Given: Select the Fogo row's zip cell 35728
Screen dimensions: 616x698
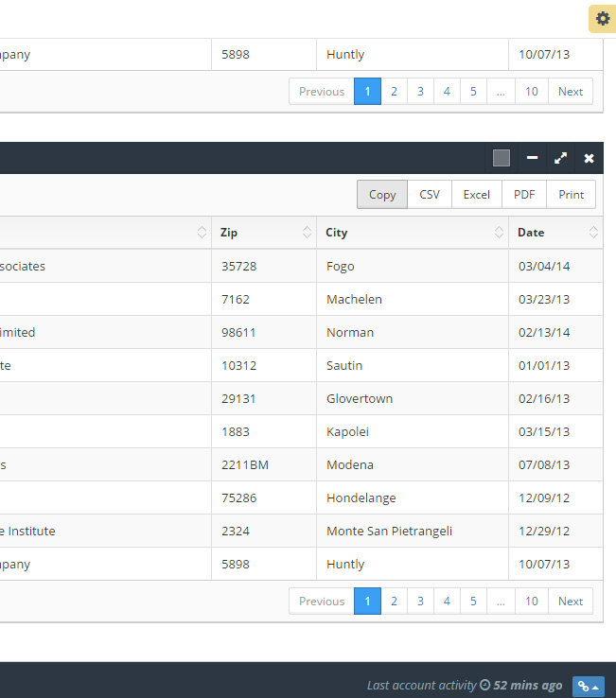Looking at the screenshot, I should pos(239,266).
